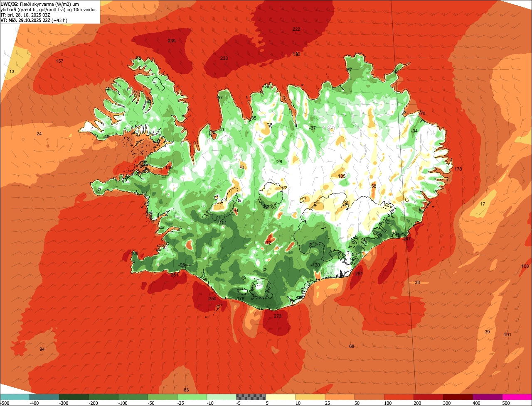Viewport: 532px width, 406px height.
Task: Pick the light orange legend swatch between 25 and 50
Action: click(x=340, y=397)
